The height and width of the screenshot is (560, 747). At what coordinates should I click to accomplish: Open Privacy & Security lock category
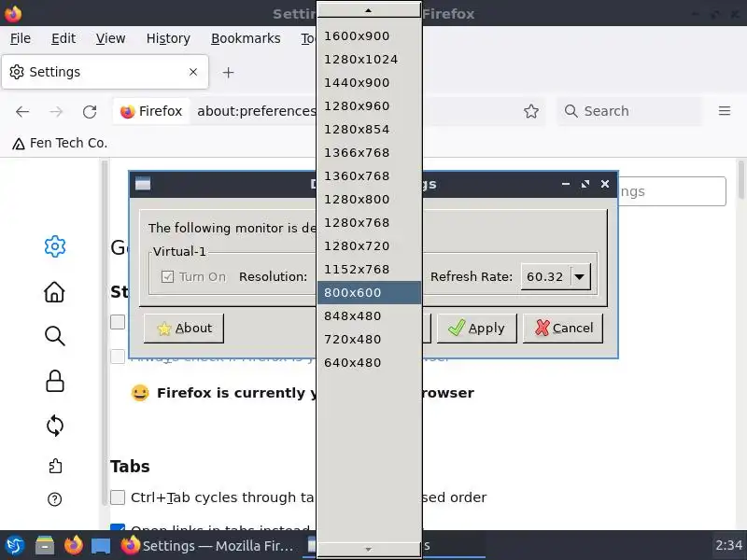[55, 381]
